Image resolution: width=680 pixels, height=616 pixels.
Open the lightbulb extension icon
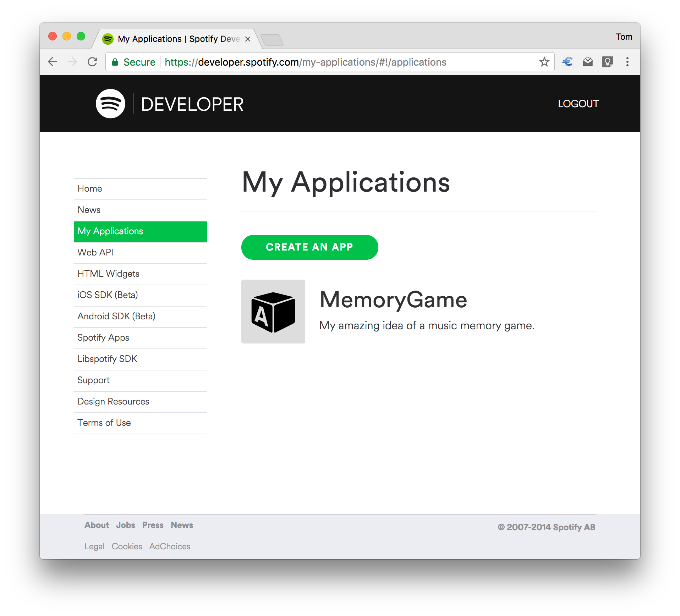[608, 62]
